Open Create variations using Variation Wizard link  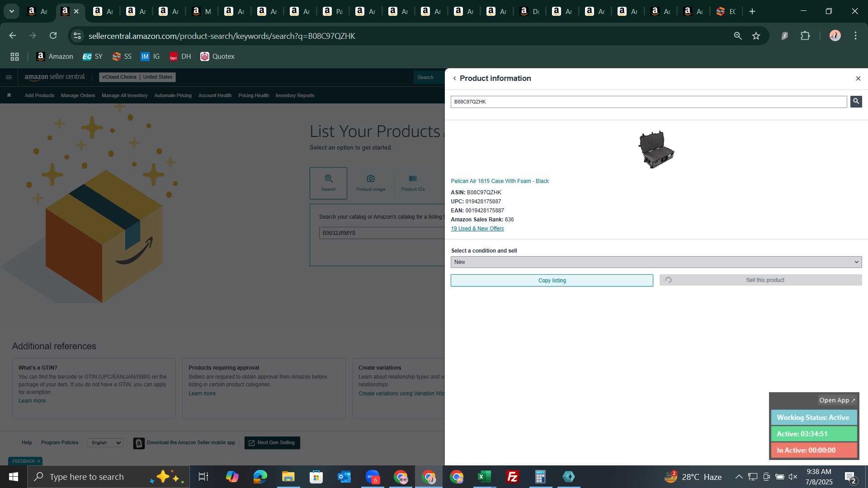pos(401,394)
